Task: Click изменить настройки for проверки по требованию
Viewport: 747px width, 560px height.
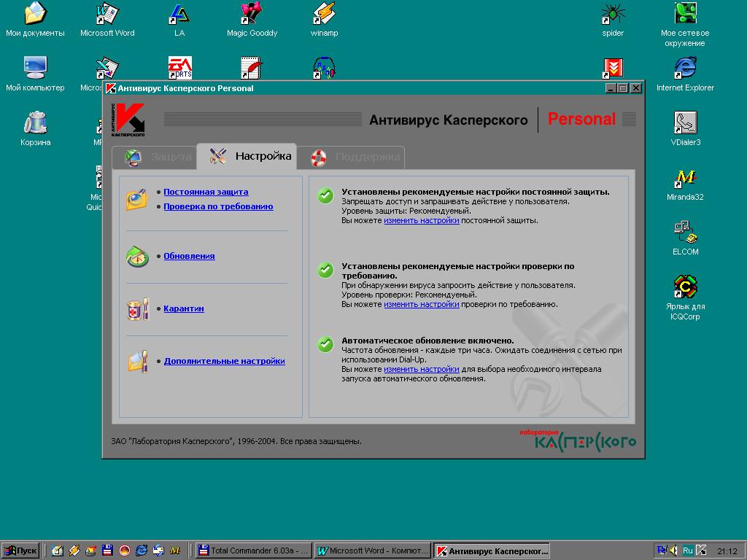Action: (x=422, y=304)
